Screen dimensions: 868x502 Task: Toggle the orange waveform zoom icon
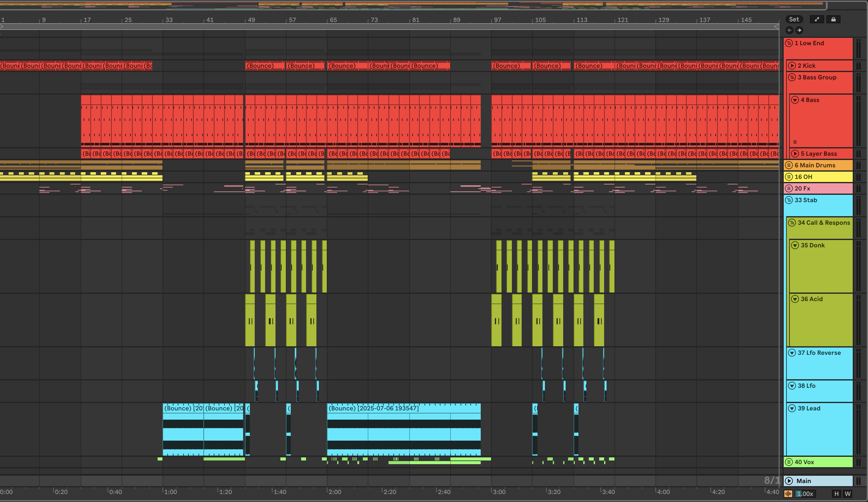click(x=788, y=494)
